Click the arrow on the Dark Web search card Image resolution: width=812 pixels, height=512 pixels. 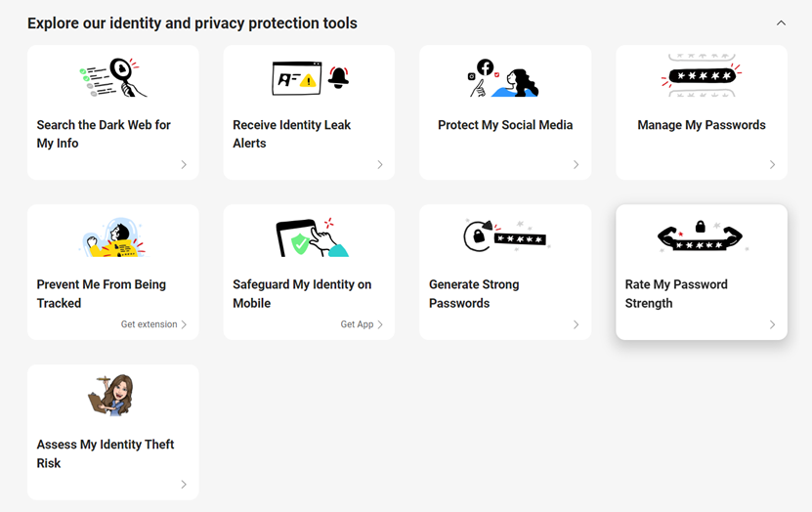184,165
